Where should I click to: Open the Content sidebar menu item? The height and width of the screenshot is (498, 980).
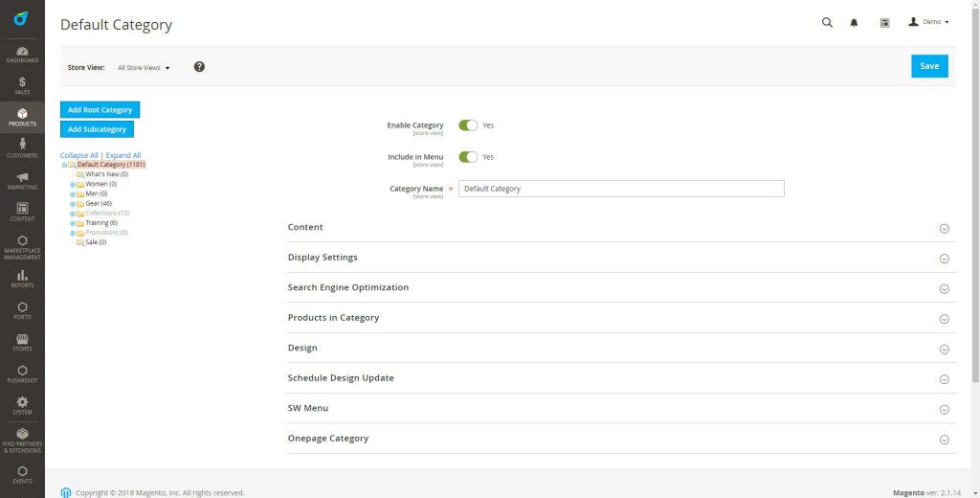22,212
